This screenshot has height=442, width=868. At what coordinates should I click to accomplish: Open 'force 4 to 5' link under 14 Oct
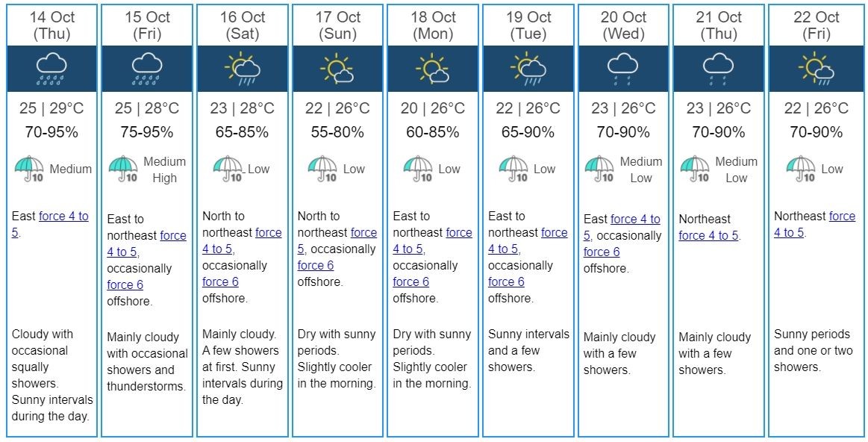click(x=63, y=217)
